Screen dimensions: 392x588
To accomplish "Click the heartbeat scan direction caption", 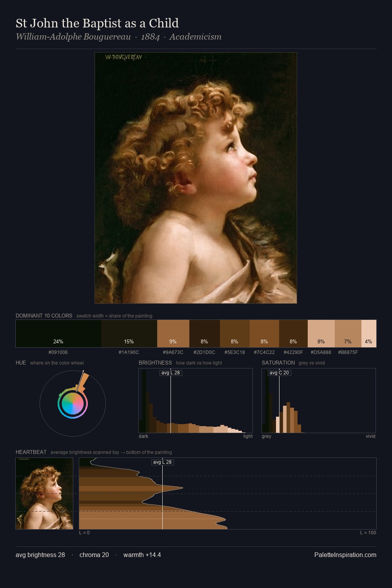I will (x=111, y=452).
